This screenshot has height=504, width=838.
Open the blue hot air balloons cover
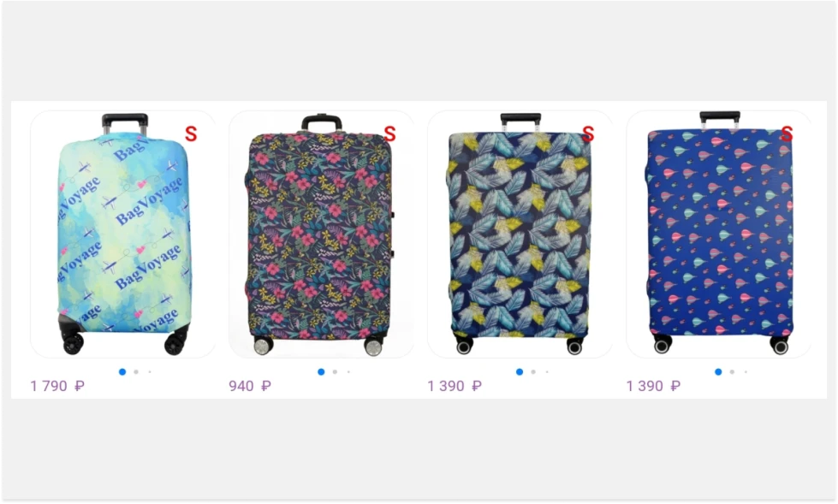(719, 234)
